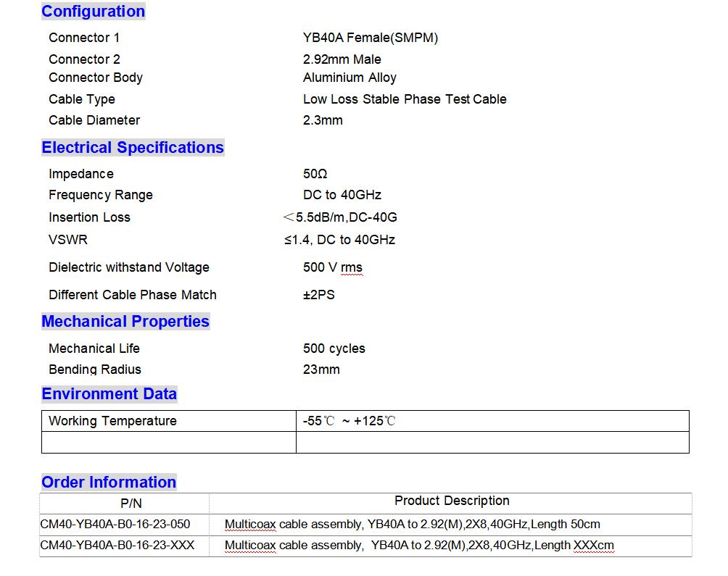This screenshot has height=576, width=728.
Task: Click the '2.92mm Male' value
Action: coord(342,59)
